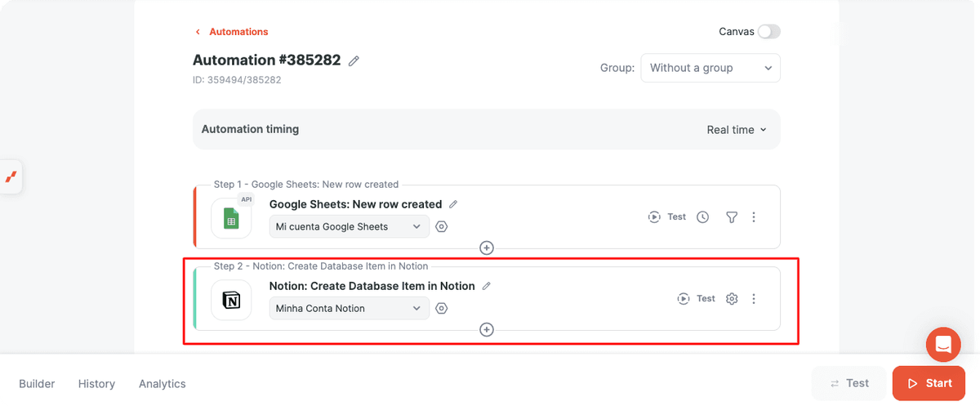Click the Automation #385282 title
980x406 pixels.
[x=266, y=60]
